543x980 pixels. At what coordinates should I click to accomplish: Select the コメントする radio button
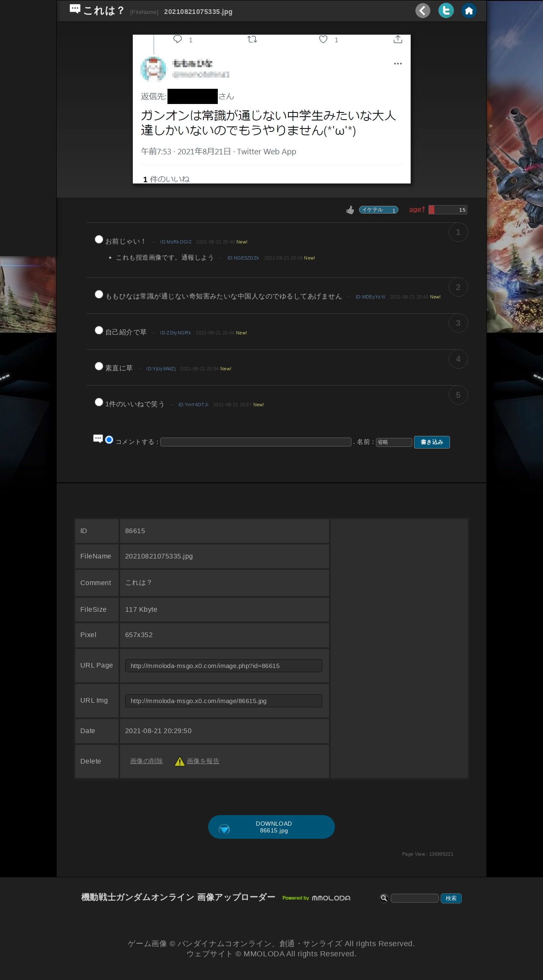point(109,440)
